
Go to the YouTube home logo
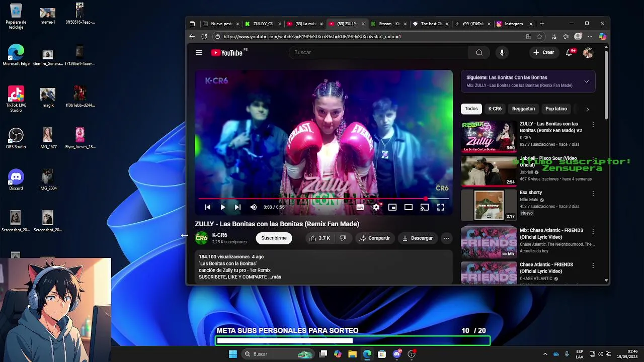point(227,53)
